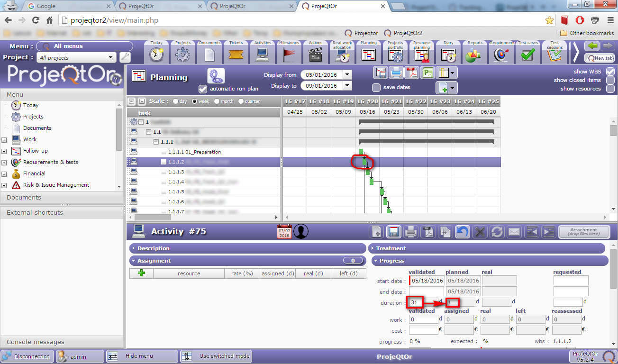This screenshot has height=364, width=618.
Task: Save the current activity with disk icon
Action: coord(393,232)
